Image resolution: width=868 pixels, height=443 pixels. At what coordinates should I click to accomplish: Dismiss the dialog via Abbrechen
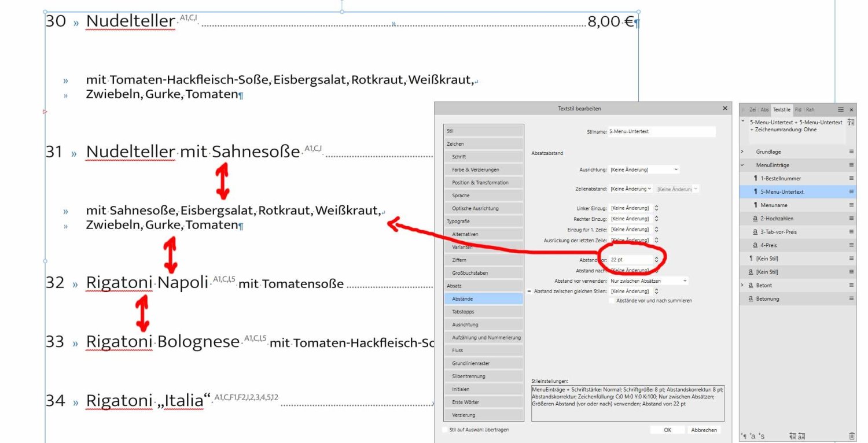click(704, 430)
